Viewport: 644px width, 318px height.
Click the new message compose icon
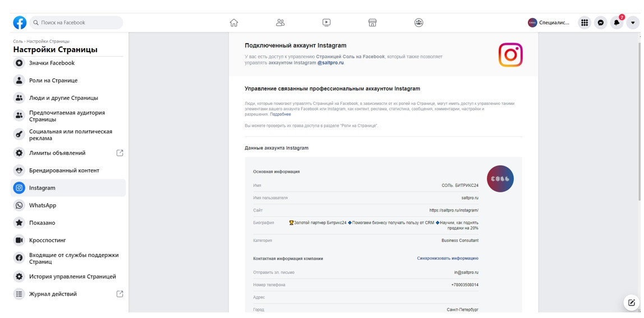[631, 303]
